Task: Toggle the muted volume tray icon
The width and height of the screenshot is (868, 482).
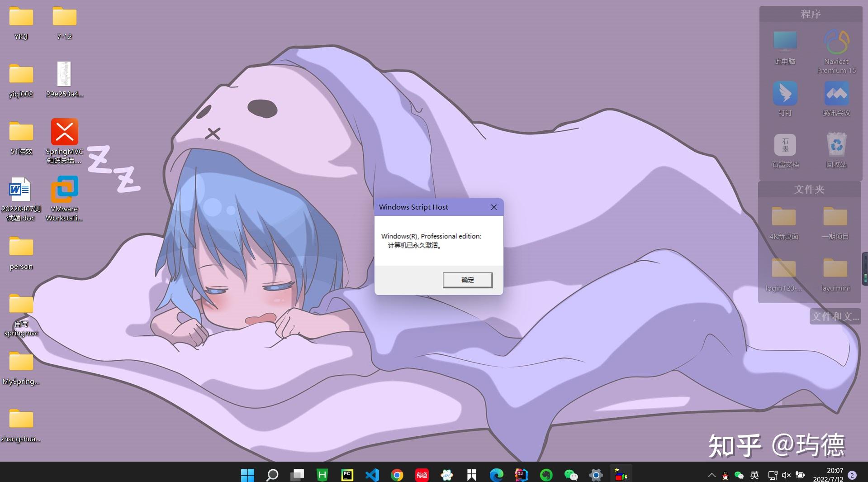Action: click(786, 475)
